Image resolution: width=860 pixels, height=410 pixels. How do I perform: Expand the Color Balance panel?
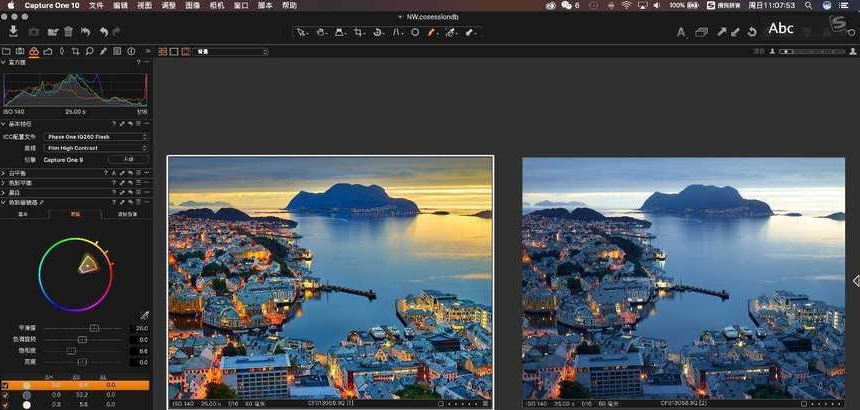click(x=3, y=183)
